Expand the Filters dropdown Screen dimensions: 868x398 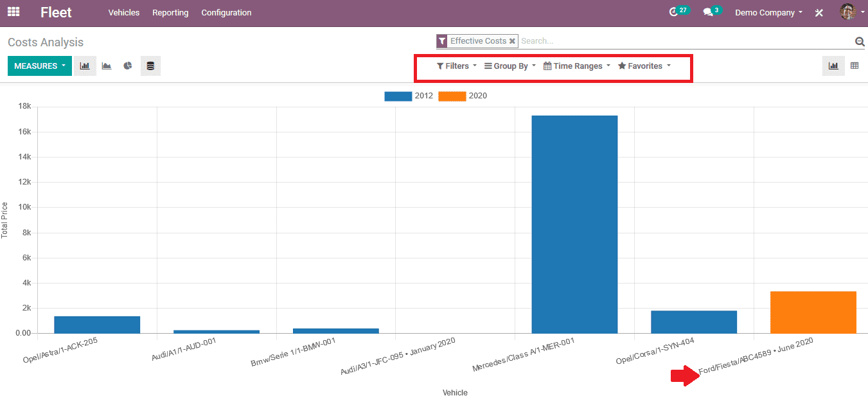[457, 66]
